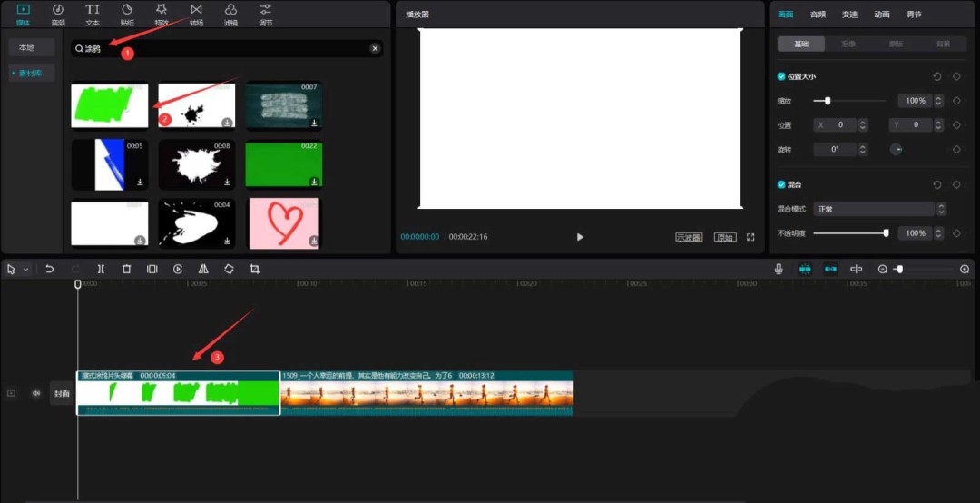Select the pink heart doodle thumbnail
Image resolution: width=980 pixels, height=503 pixels.
284,222
